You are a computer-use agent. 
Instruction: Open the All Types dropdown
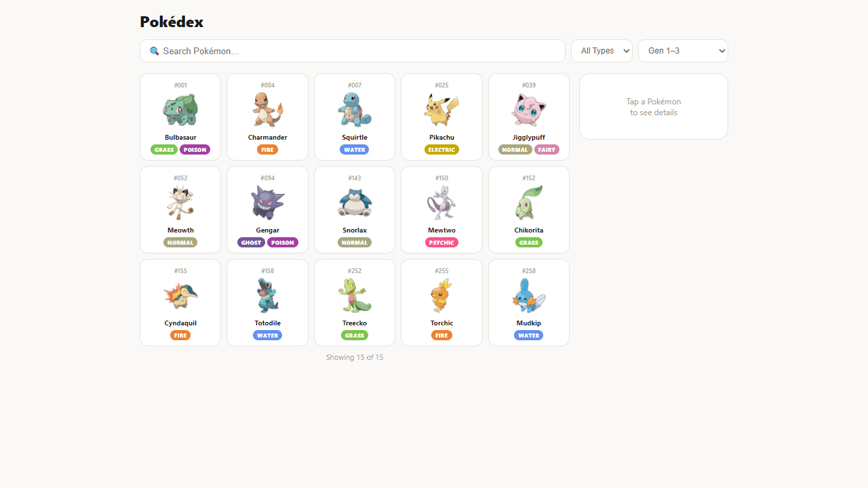pyautogui.click(x=601, y=51)
